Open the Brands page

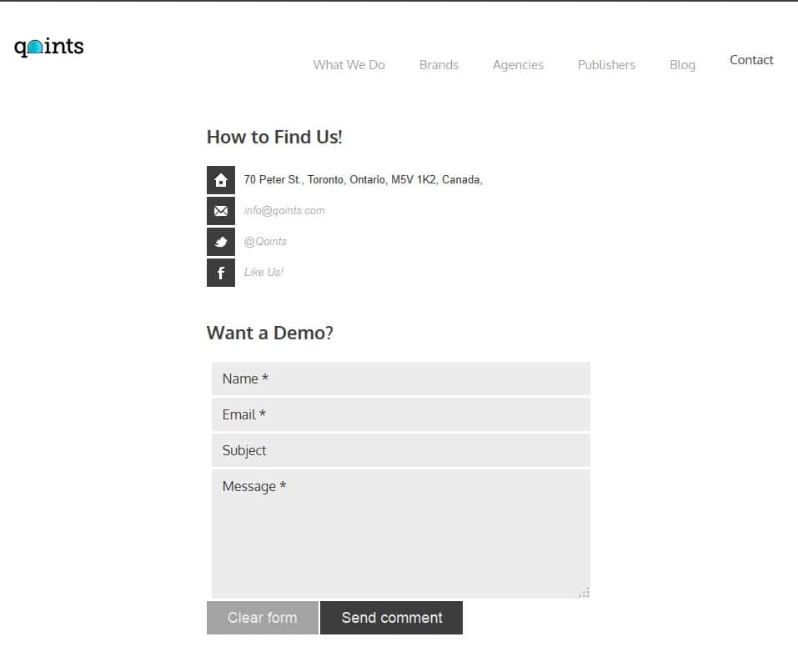click(439, 64)
